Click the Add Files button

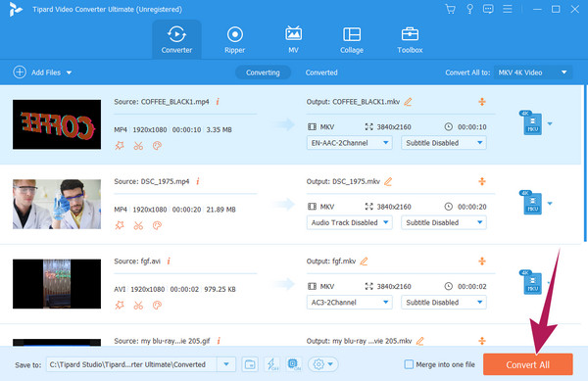coord(37,72)
